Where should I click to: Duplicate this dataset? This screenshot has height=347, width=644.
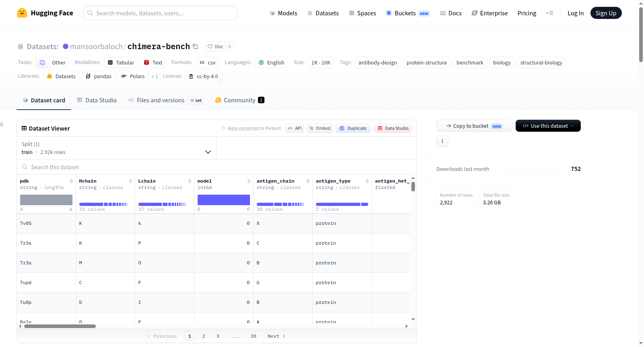(x=353, y=128)
